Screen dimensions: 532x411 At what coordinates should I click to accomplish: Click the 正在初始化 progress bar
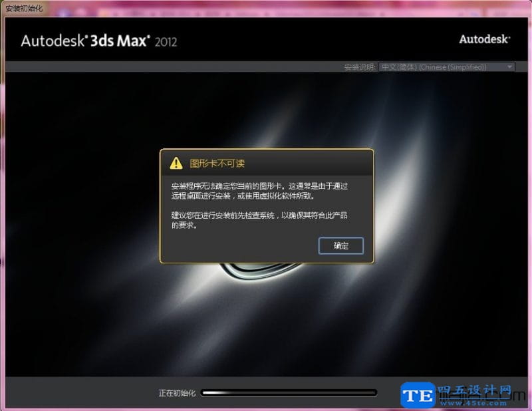(x=289, y=393)
